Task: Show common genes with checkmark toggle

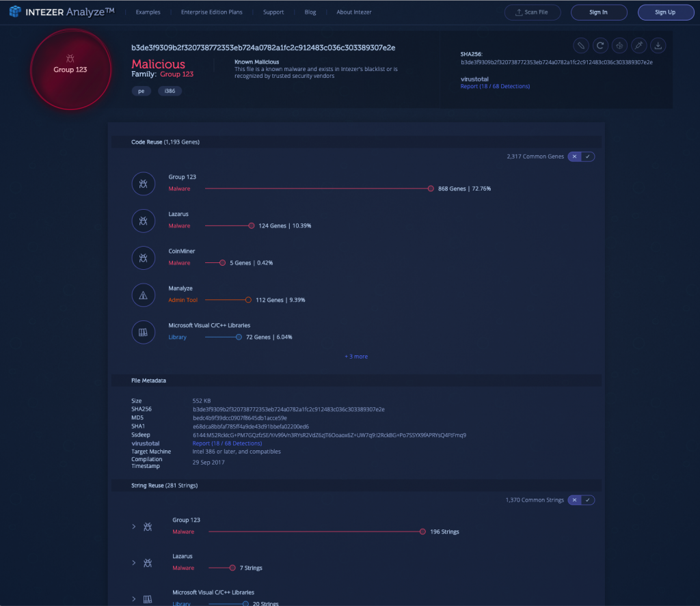Action: click(x=588, y=156)
